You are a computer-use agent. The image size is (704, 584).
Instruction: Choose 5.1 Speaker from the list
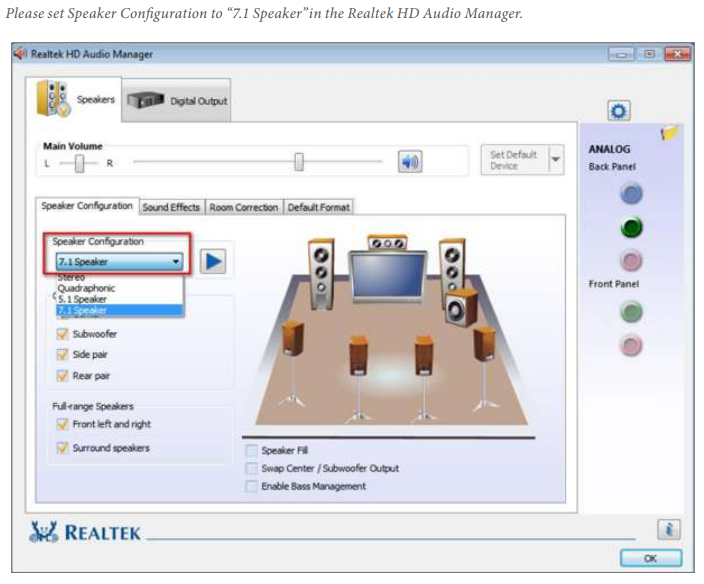pos(119,299)
